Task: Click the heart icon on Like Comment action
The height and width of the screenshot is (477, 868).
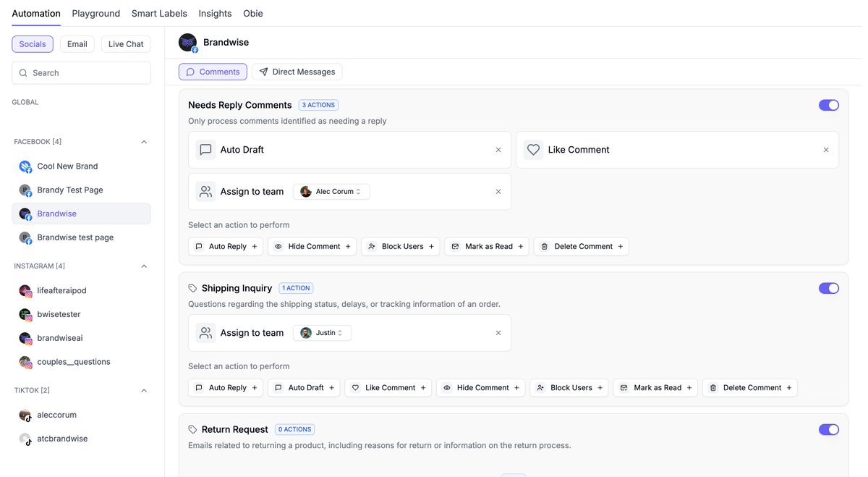Action: coord(533,149)
